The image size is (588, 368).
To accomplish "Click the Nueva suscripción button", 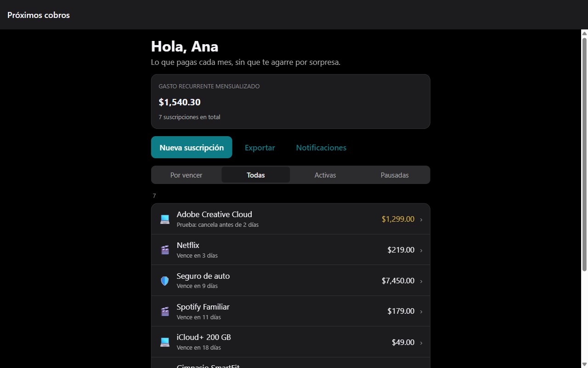I will point(192,147).
